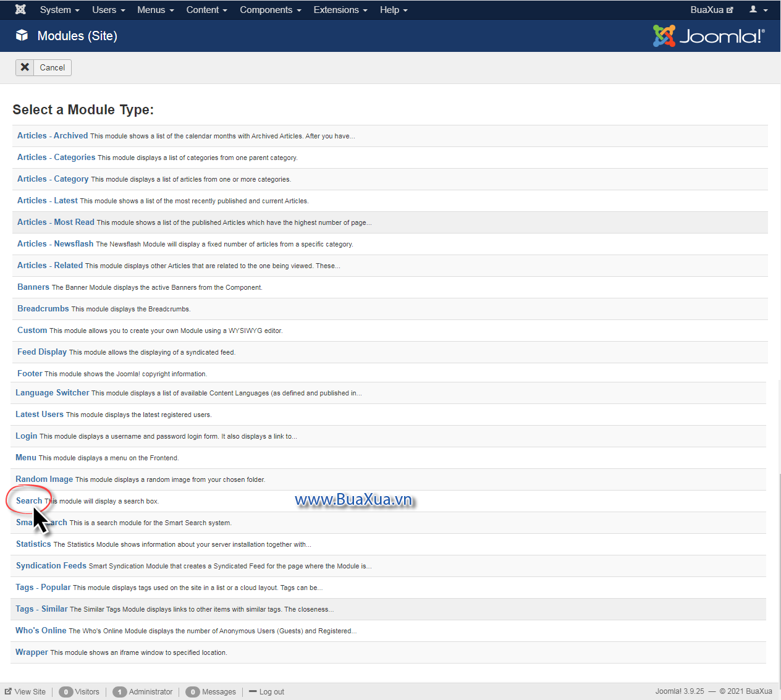Select Tags - Similar module
781x700 pixels.
(x=41, y=609)
